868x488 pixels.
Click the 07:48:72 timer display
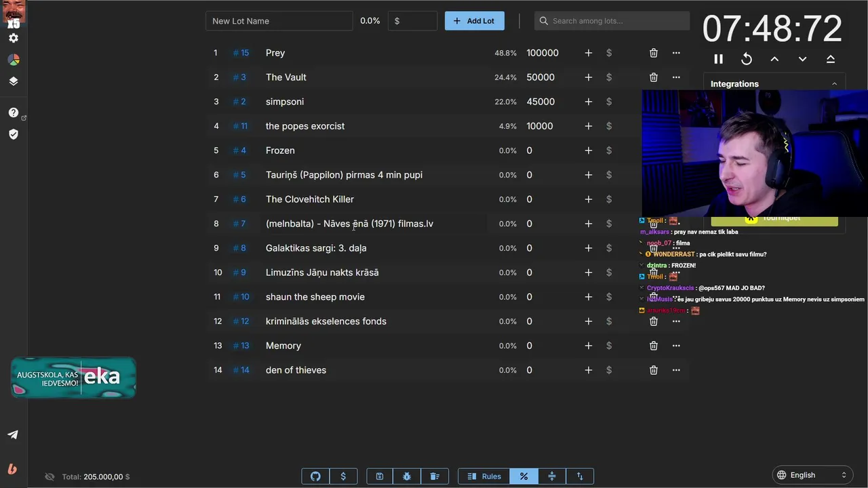tap(772, 29)
